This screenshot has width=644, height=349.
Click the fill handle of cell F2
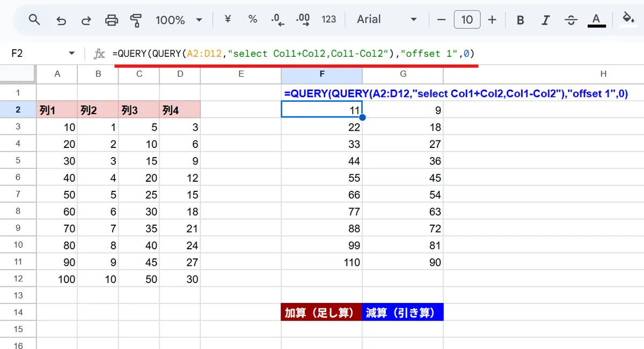[362, 117]
